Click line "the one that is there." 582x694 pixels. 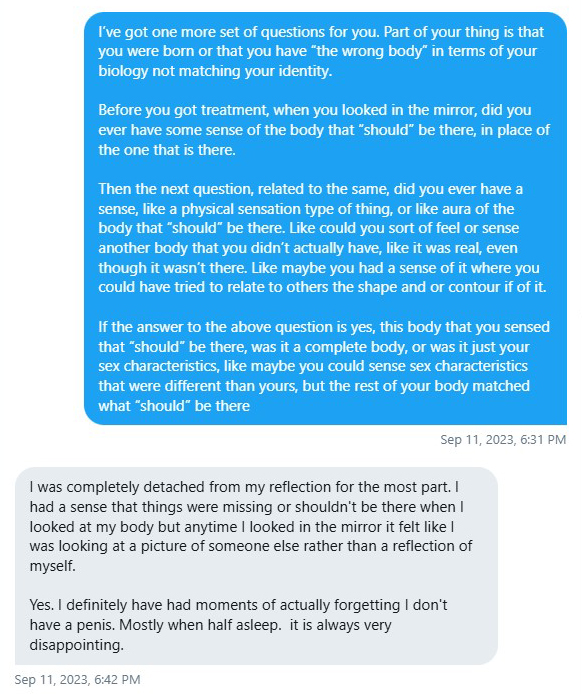pos(167,150)
